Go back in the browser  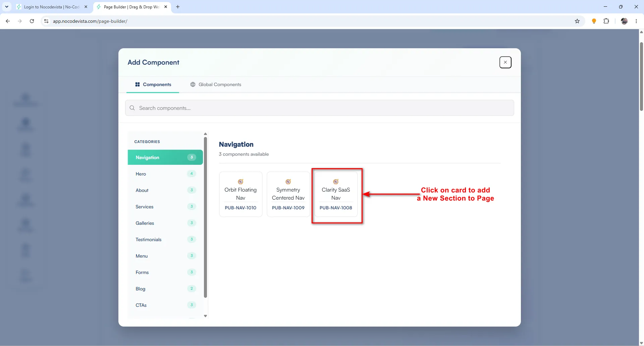8,21
